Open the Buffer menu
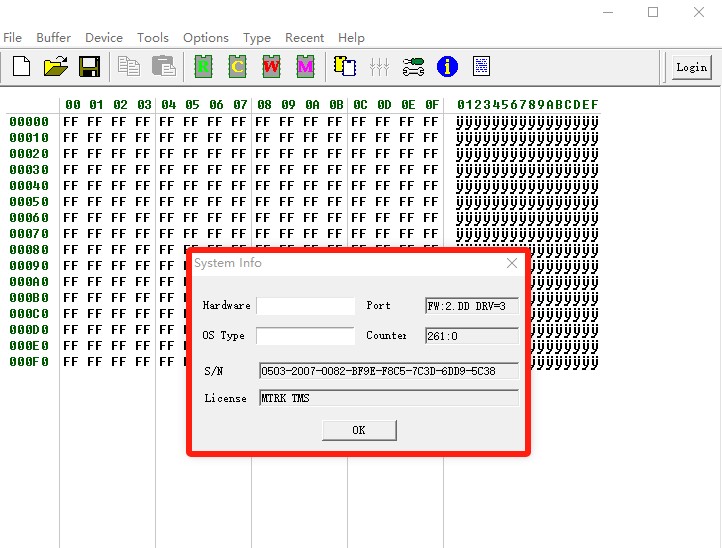This screenshot has height=548, width=722. pos(54,37)
